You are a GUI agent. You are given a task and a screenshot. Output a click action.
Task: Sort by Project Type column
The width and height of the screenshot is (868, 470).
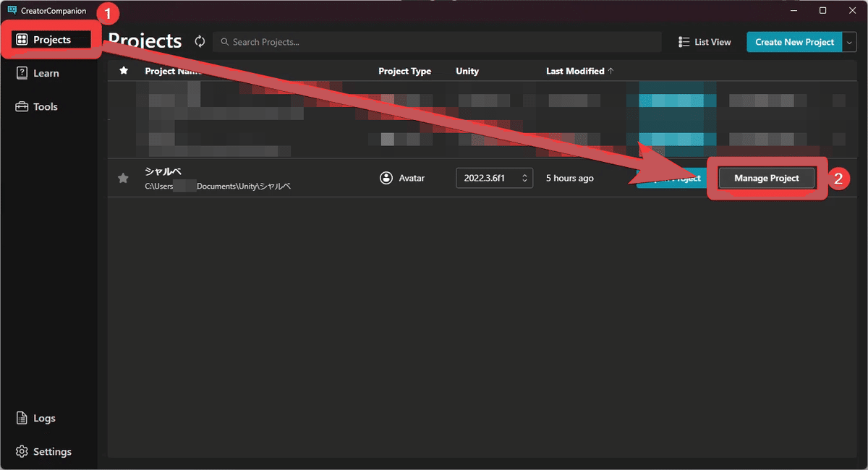[x=404, y=71]
